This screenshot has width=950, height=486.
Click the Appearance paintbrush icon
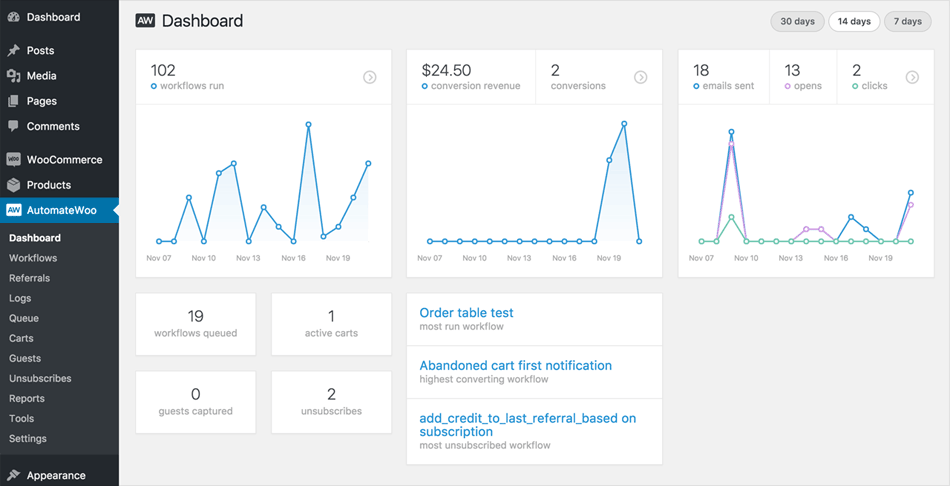point(13,476)
